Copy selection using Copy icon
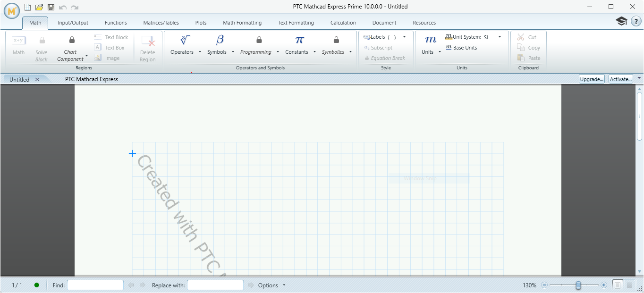 pos(529,47)
